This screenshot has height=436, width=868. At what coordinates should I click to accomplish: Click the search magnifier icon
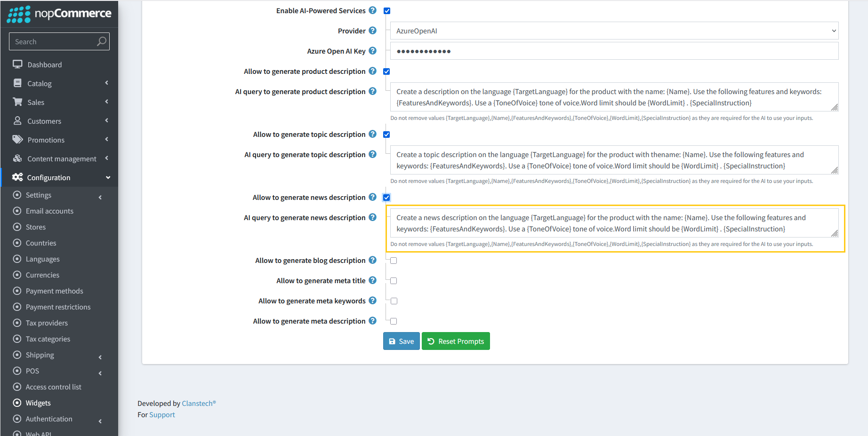pos(101,41)
